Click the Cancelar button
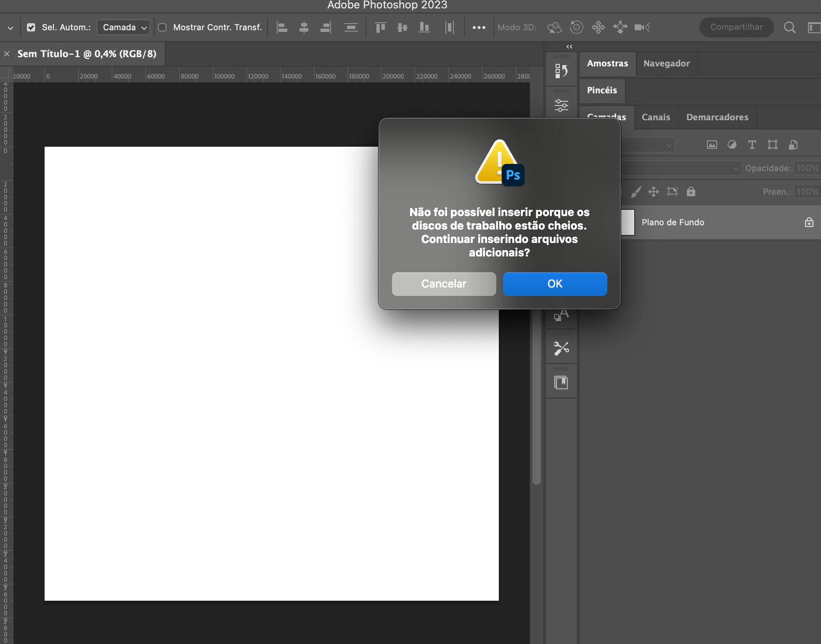This screenshot has width=821, height=644. tap(444, 284)
